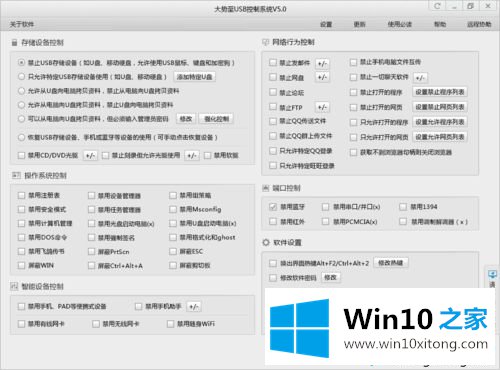
Task: Click the storage device control section icon
Action: point(14,43)
